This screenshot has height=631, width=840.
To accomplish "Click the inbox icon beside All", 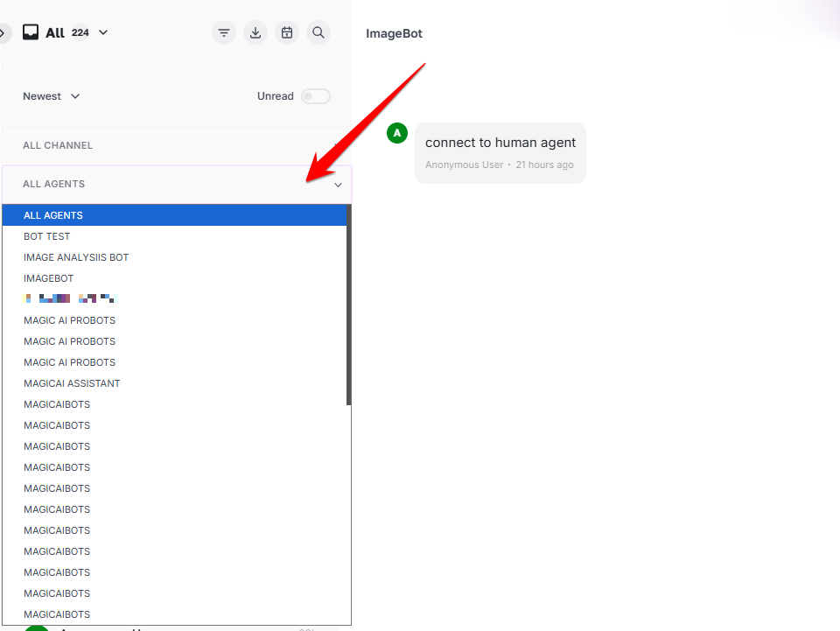I will point(31,32).
